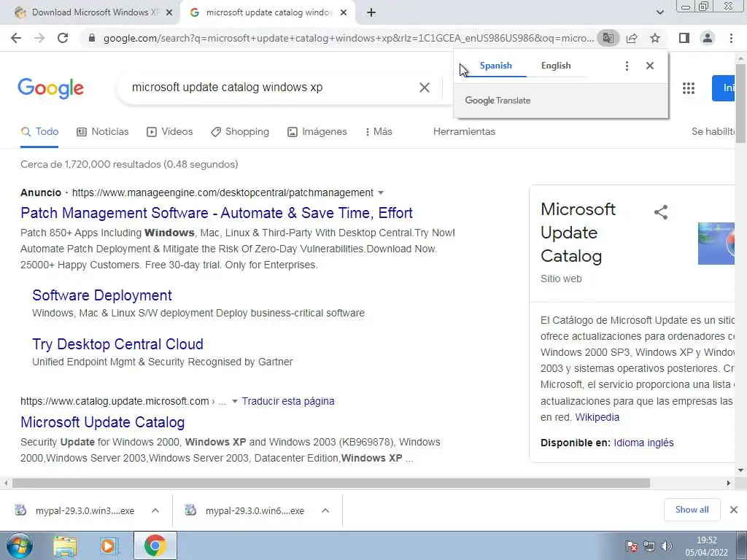Open the Software Deployment link
This screenshot has width=747, height=560.
(x=102, y=295)
